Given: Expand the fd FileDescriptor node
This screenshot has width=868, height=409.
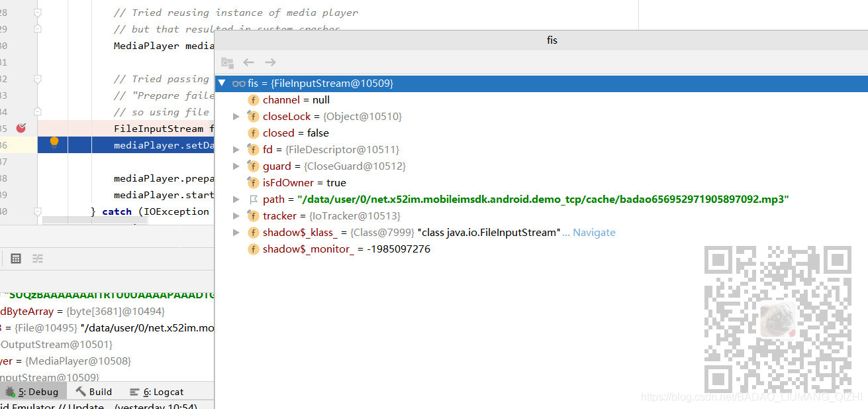Looking at the screenshot, I should tap(236, 149).
